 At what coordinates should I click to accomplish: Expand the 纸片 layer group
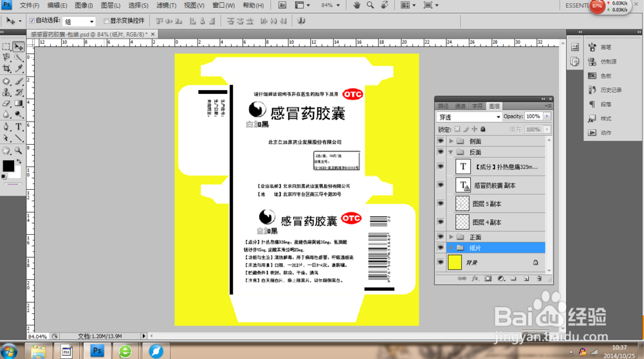[451, 248]
